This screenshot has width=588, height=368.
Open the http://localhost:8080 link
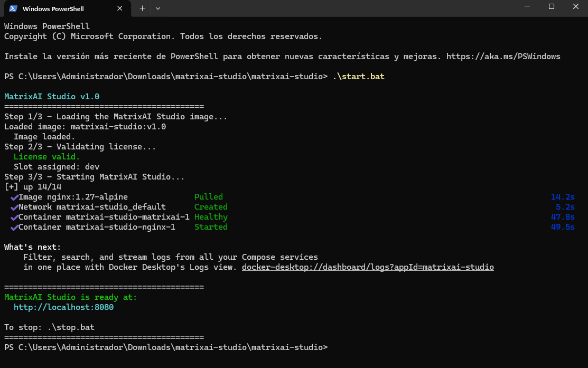click(63, 307)
